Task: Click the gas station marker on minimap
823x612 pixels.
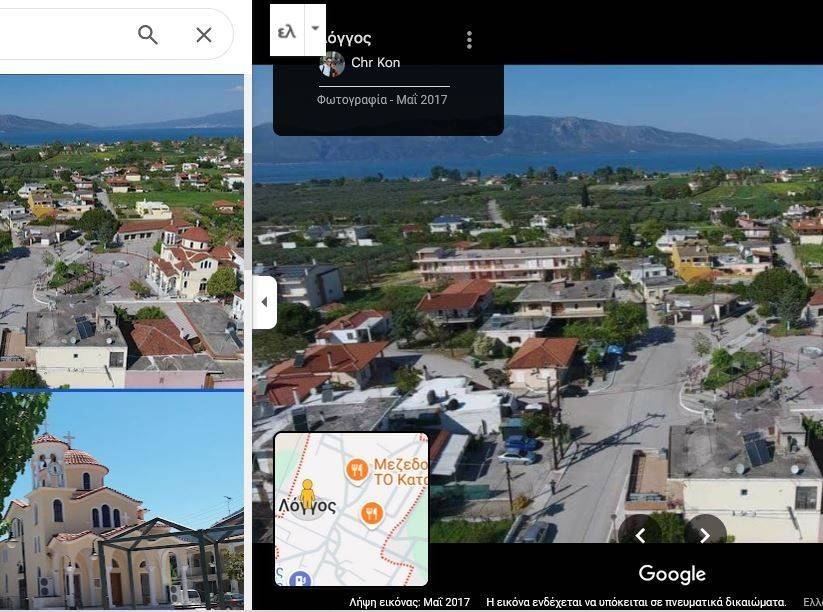Action: tap(298, 579)
